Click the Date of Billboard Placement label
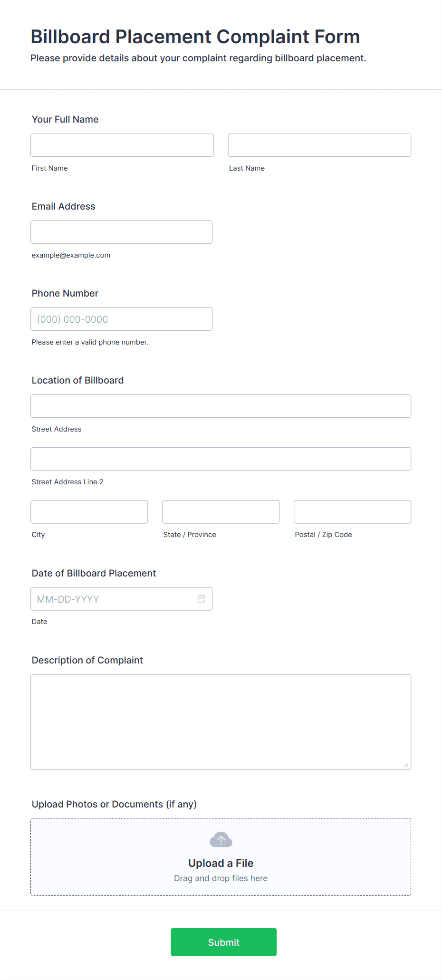Viewport: 442px width, 980px height. click(94, 573)
